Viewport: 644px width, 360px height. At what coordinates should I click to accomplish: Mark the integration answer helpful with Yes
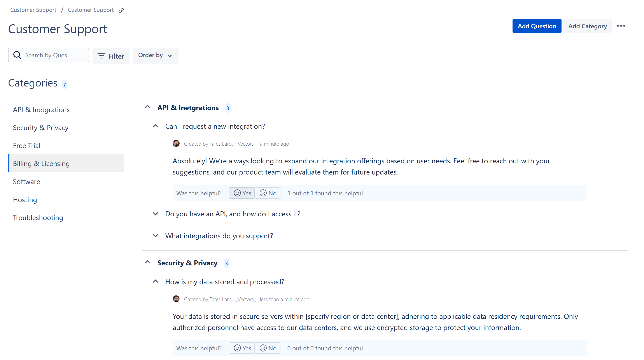coord(241,193)
